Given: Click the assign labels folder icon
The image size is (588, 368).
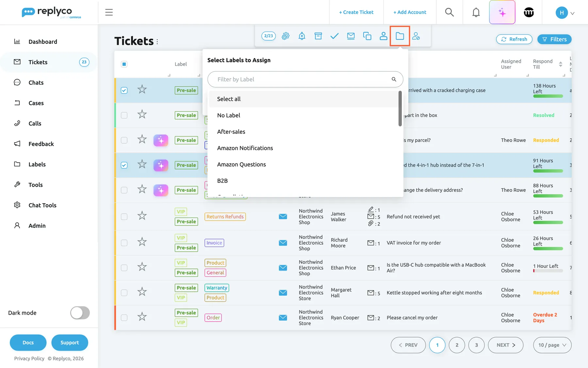Looking at the screenshot, I should pyautogui.click(x=400, y=36).
